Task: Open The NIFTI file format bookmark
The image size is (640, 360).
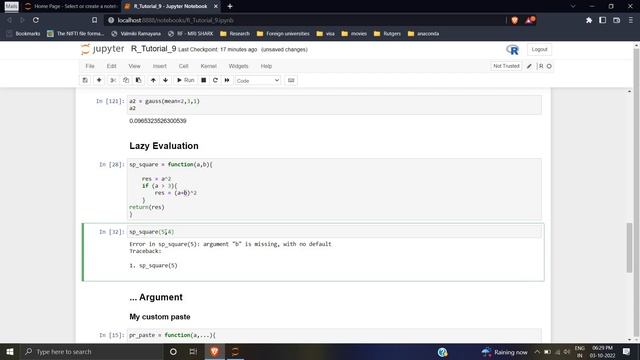Action: tap(76, 34)
